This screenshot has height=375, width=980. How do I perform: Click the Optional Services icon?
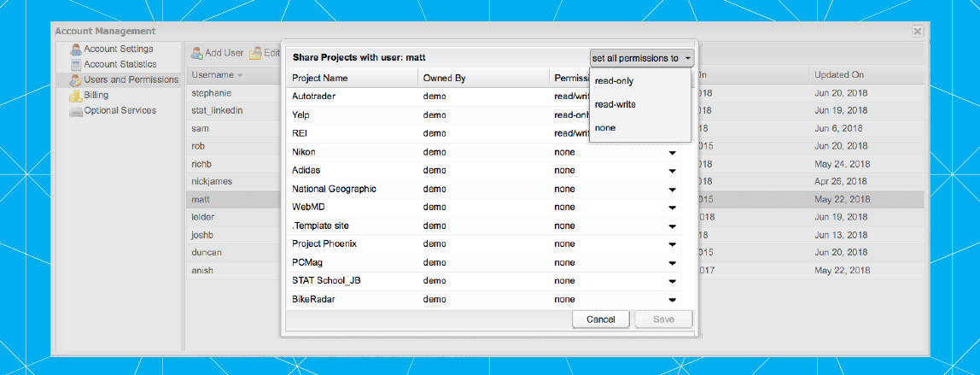click(76, 110)
